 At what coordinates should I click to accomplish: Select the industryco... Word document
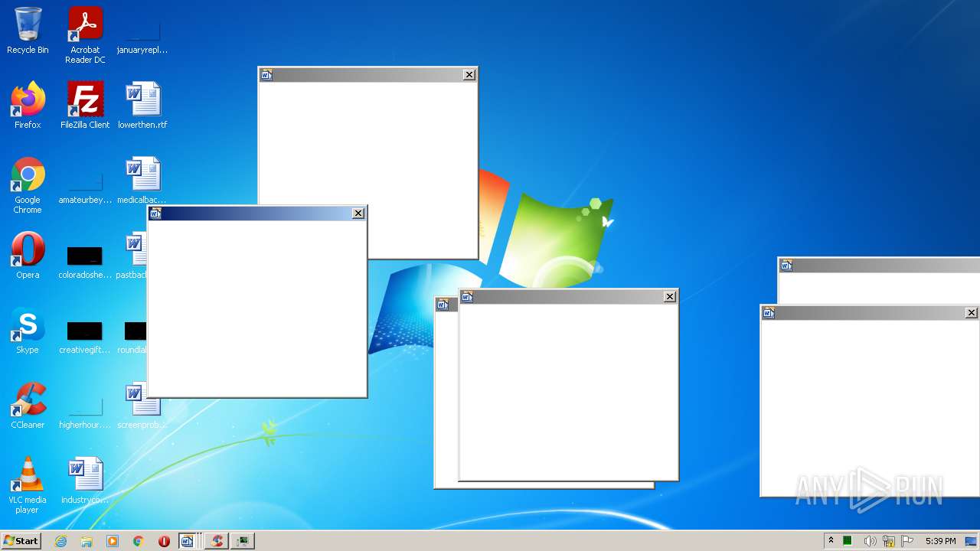coord(85,481)
